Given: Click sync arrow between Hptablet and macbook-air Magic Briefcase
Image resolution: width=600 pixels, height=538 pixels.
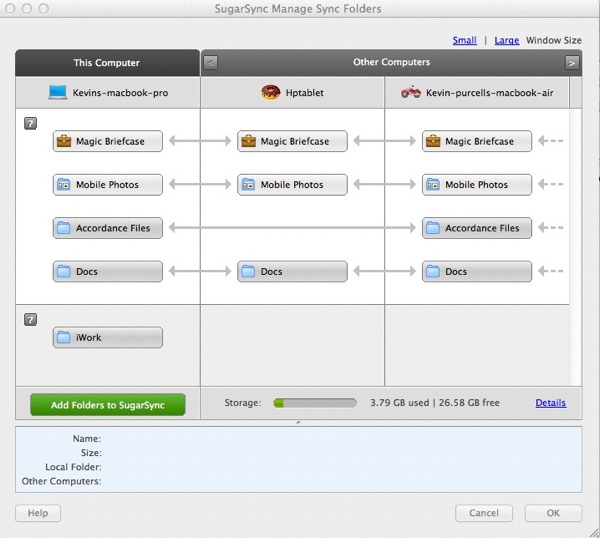Looking at the screenshot, I should click(x=385, y=141).
